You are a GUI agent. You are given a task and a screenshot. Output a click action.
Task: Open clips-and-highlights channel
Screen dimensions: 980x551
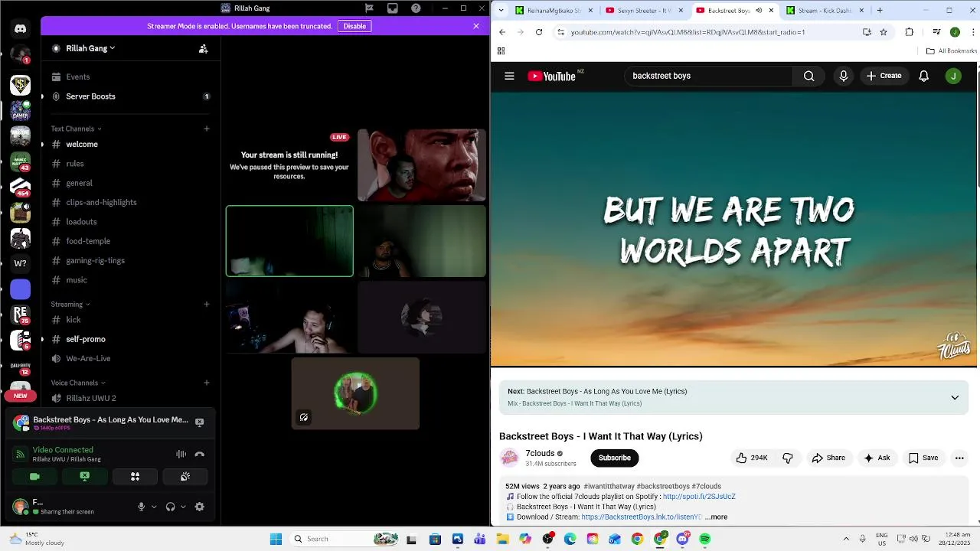pyautogui.click(x=101, y=202)
